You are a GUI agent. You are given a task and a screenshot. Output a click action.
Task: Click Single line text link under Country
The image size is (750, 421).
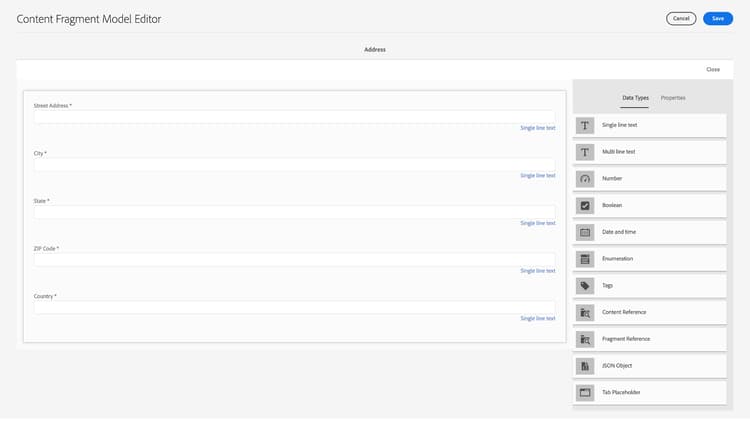coord(538,319)
